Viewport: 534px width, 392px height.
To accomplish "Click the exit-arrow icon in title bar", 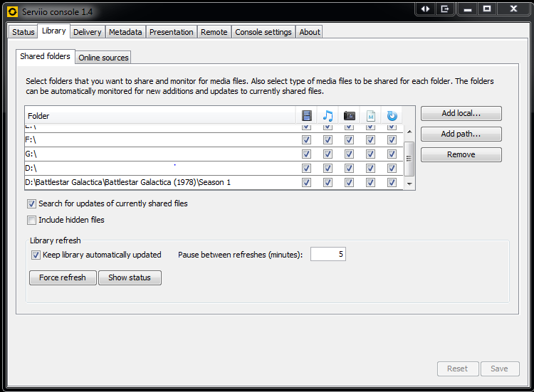I will point(445,9).
